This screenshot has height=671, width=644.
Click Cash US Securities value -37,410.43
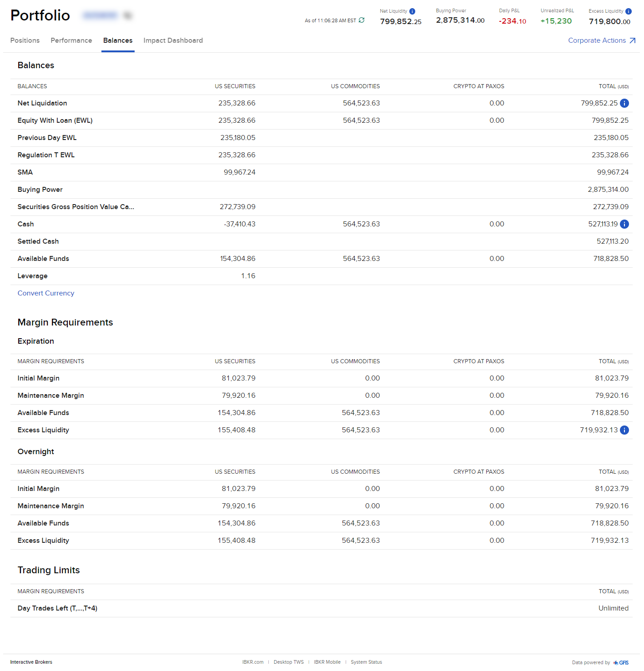240,224
